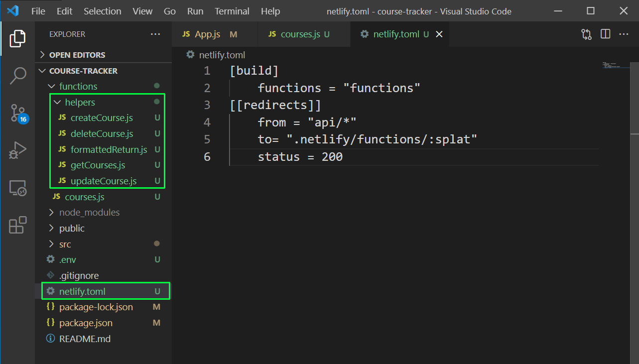Screen dimensions: 639x364
Task: Open the Go menu
Action: (170, 11)
